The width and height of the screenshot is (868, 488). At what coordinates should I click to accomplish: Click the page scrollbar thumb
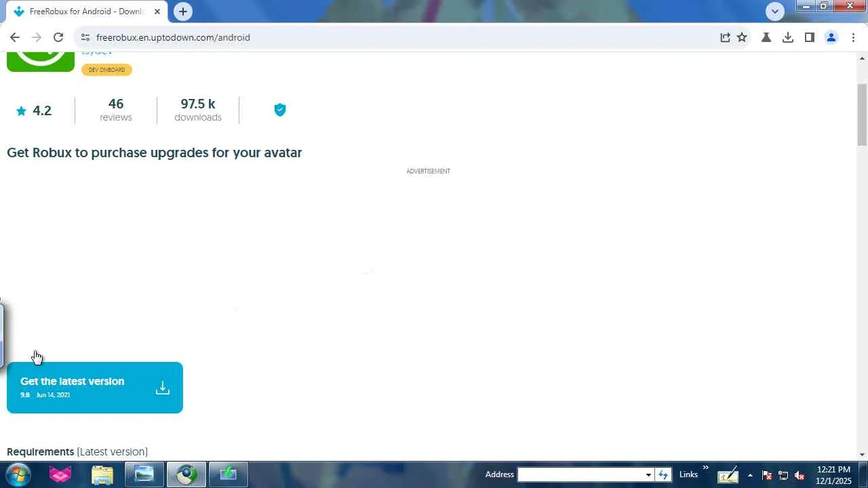tap(862, 114)
